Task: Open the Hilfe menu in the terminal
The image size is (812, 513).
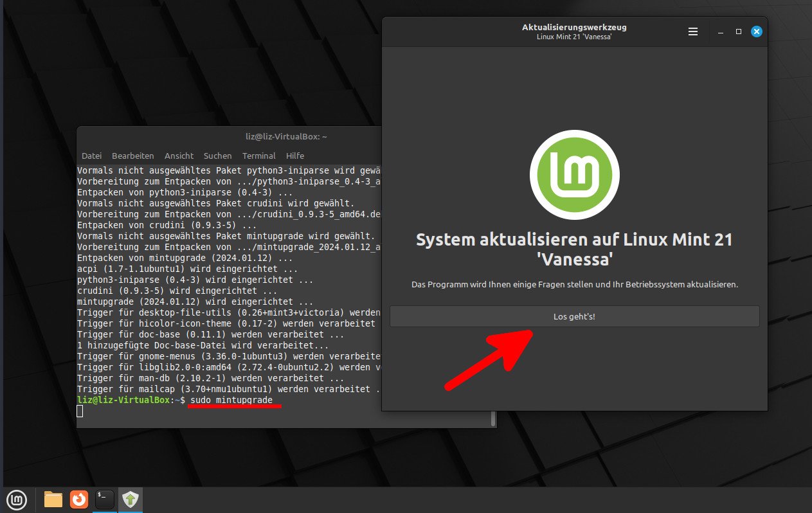Action: tap(295, 156)
